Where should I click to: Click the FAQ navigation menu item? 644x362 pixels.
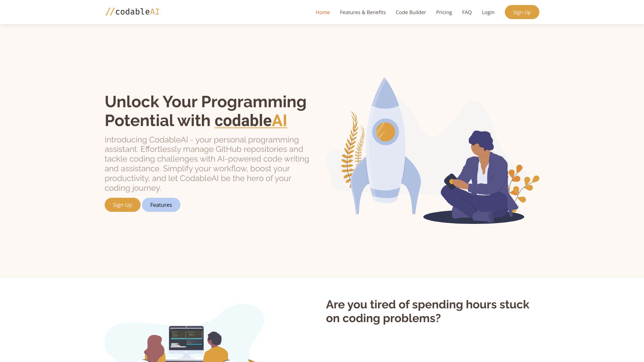(x=467, y=12)
